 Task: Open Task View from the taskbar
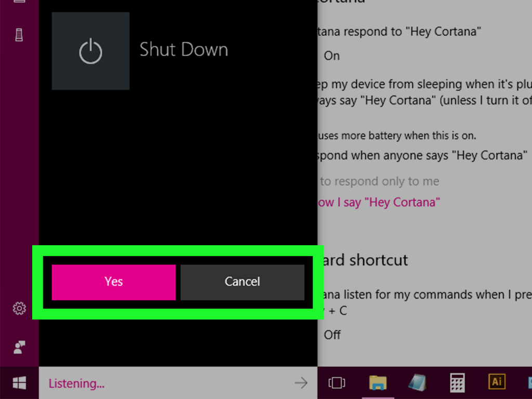pyautogui.click(x=337, y=383)
